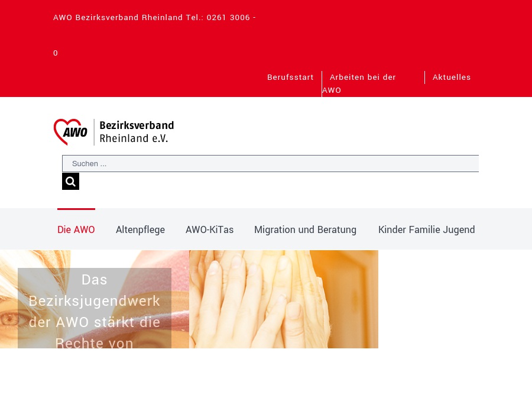
Task: Navigate to AWO-KiTas section
Action: (209, 229)
